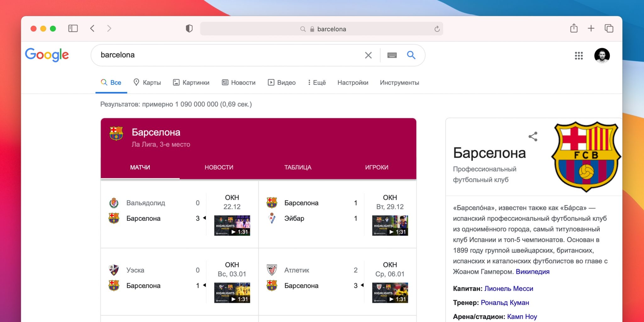The image size is (644, 322).
Task: Select the НОВОСТИ tab in team card
Action: click(x=219, y=168)
